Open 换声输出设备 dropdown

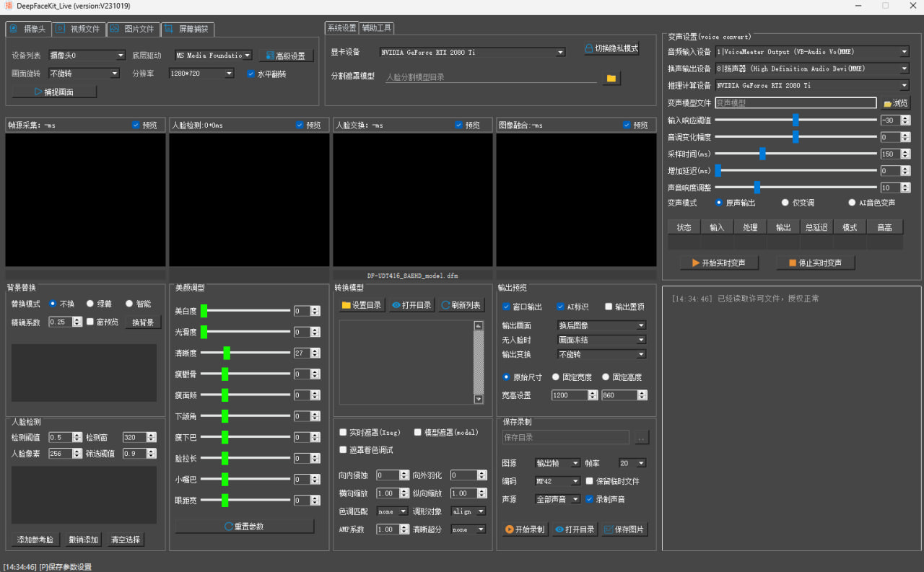pos(812,69)
